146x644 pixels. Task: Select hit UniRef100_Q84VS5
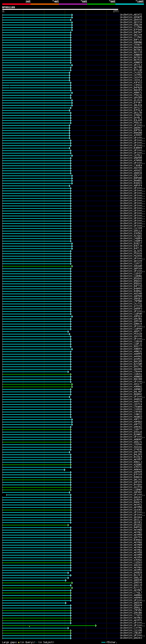point(131,20)
